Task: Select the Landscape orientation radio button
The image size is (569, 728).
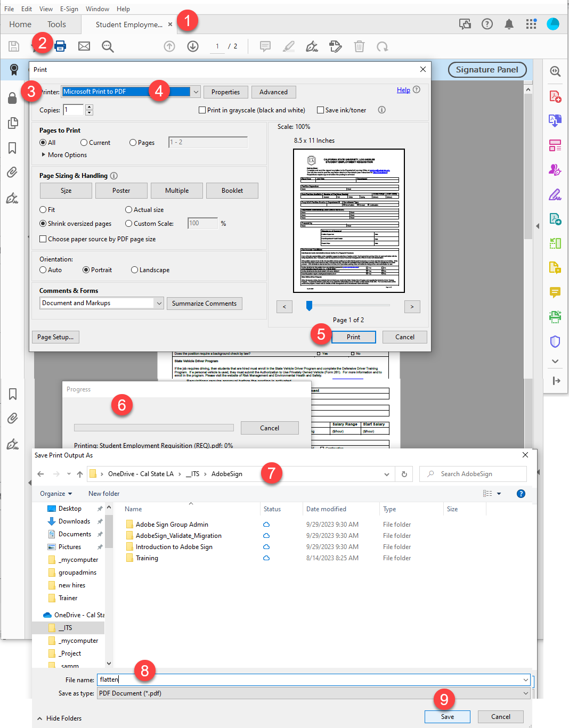Action: pos(134,269)
